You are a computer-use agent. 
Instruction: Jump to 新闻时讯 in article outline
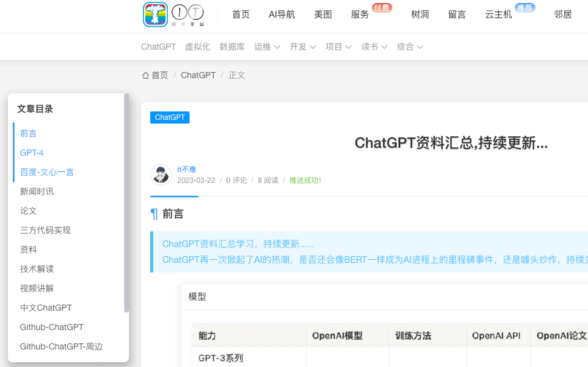(37, 191)
